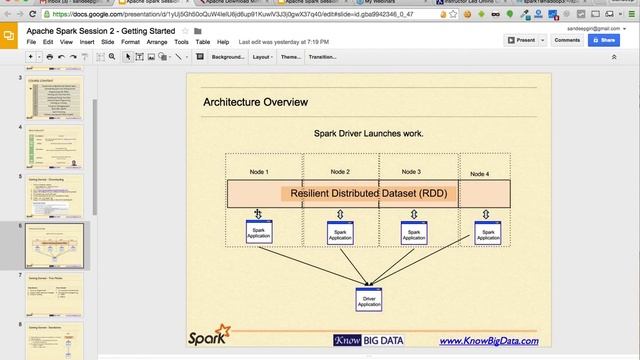Open the move-to-folder icon

198,31
